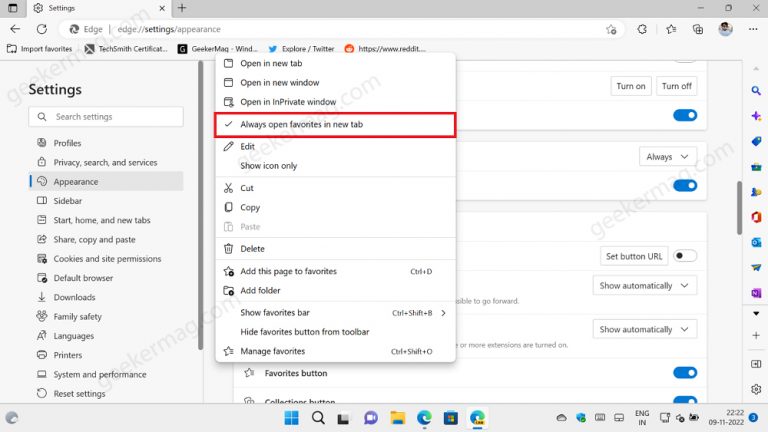This screenshot has height=432, width=768.
Task: Open Cookies and site permissions
Action: click(106, 259)
